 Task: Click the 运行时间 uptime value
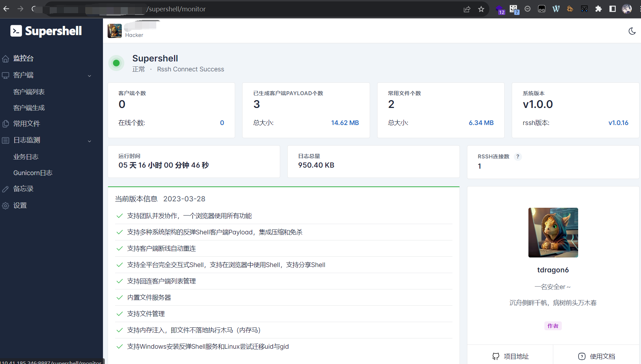[x=164, y=165]
